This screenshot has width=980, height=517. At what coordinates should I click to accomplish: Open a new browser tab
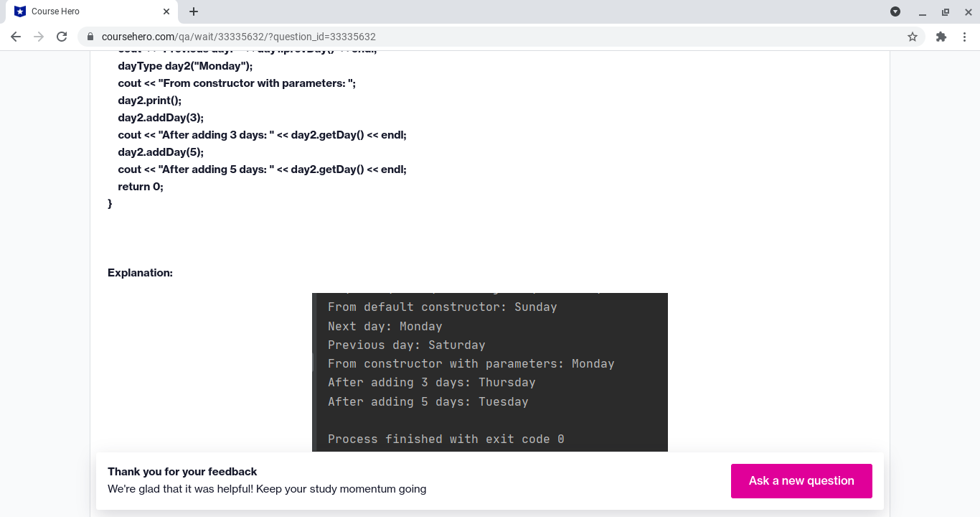(194, 11)
